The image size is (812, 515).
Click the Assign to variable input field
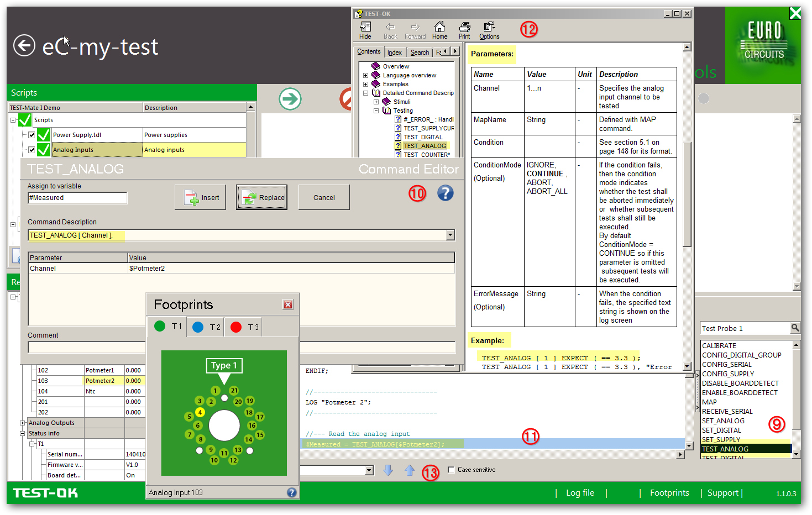(x=77, y=198)
